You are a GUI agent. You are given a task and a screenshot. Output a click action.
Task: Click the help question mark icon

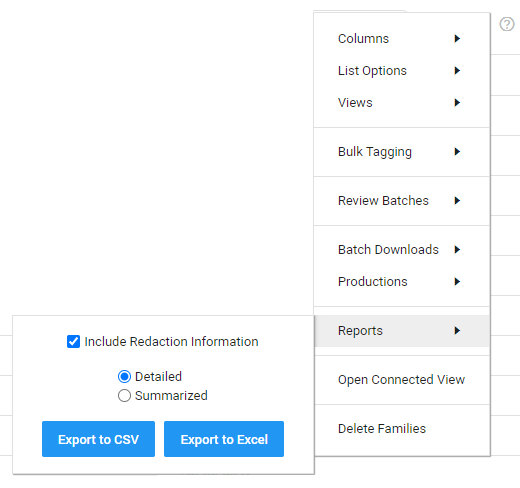(507, 24)
